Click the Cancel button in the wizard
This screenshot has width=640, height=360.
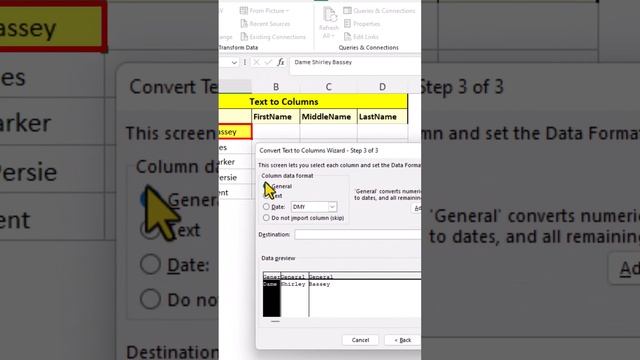[x=360, y=340]
